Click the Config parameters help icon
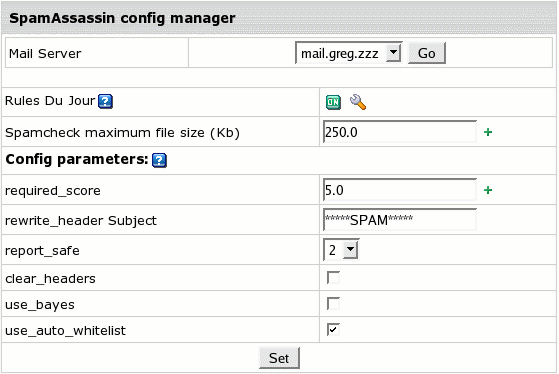The height and width of the screenshot is (374, 559). [x=159, y=160]
